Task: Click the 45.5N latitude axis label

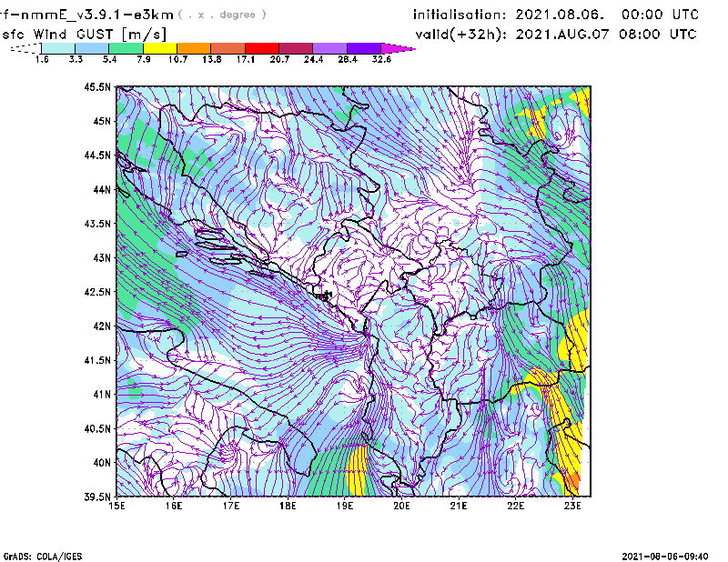Action: [x=97, y=87]
